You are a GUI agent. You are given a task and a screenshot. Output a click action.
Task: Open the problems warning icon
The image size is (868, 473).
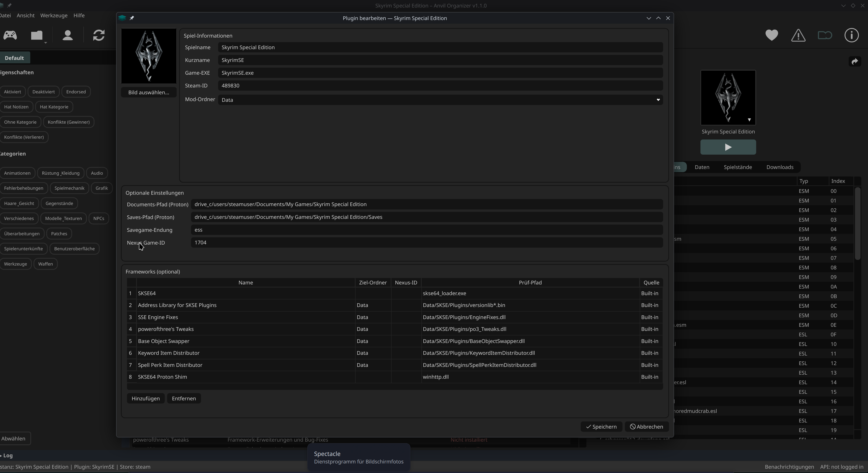(798, 35)
